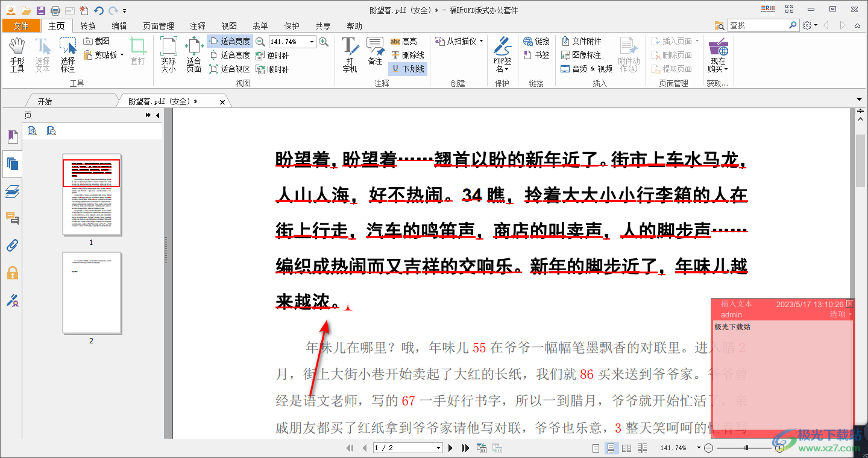Toggle continuous page view mode
Screen dimensions: 868x458
click(611, 448)
